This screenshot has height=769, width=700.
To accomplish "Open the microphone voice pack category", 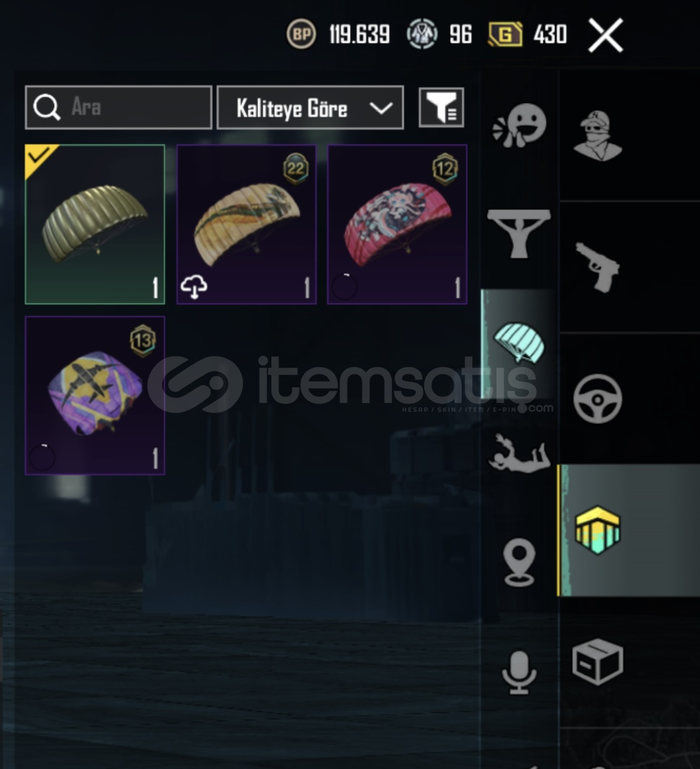I will pyautogui.click(x=519, y=672).
